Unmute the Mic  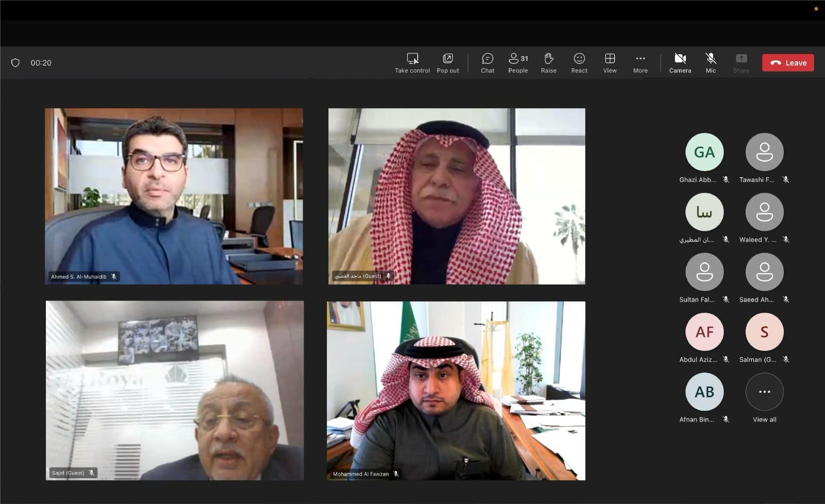click(711, 59)
